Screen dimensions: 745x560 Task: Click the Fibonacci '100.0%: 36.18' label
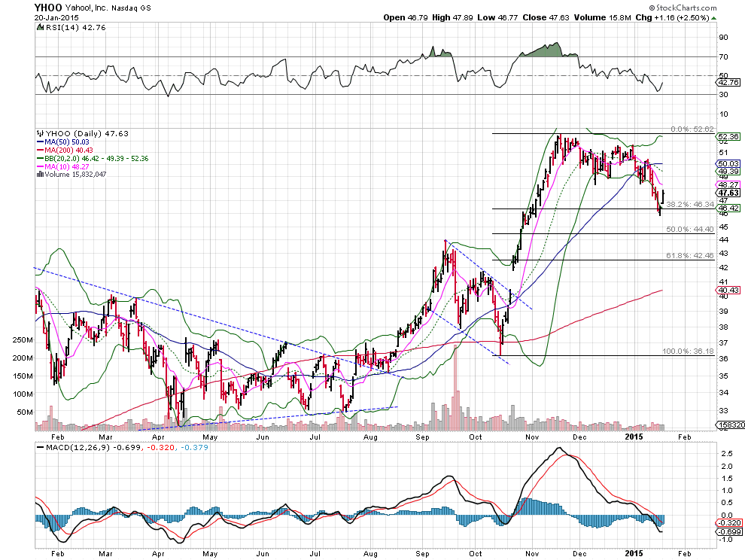pos(688,352)
